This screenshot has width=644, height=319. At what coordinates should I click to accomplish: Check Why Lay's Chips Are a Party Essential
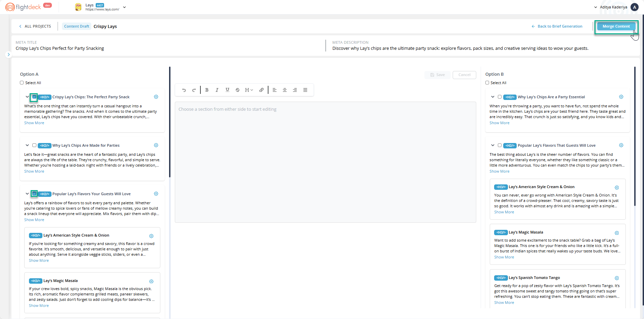(500, 97)
